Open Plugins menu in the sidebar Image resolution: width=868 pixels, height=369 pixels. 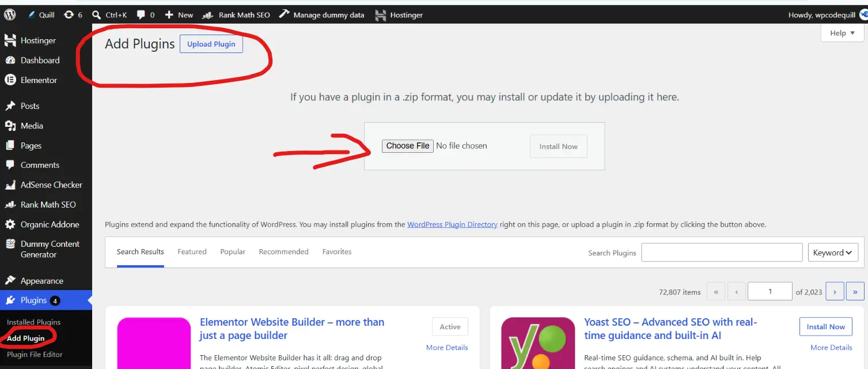click(46, 300)
